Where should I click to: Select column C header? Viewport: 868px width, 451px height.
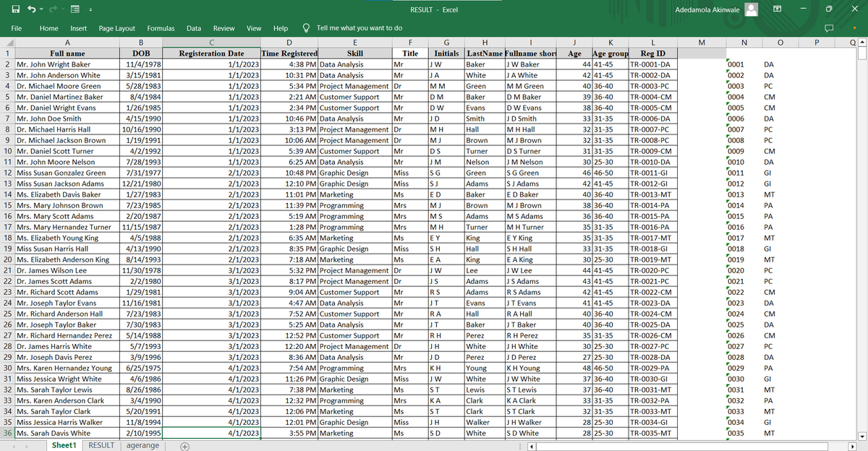coord(211,43)
